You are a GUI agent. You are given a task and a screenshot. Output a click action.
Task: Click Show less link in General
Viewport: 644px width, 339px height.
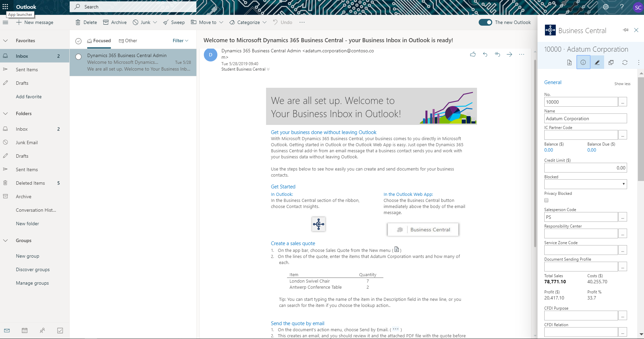tap(622, 84)
